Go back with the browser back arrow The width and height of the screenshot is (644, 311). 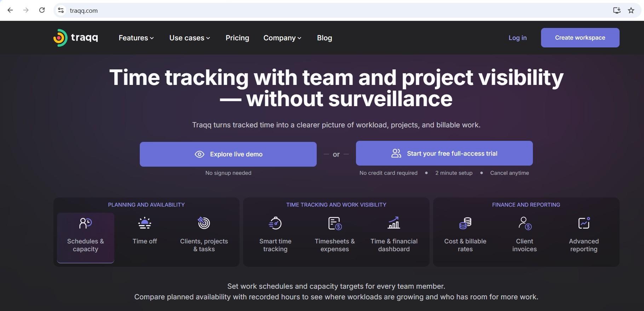(x=10, y=10)
